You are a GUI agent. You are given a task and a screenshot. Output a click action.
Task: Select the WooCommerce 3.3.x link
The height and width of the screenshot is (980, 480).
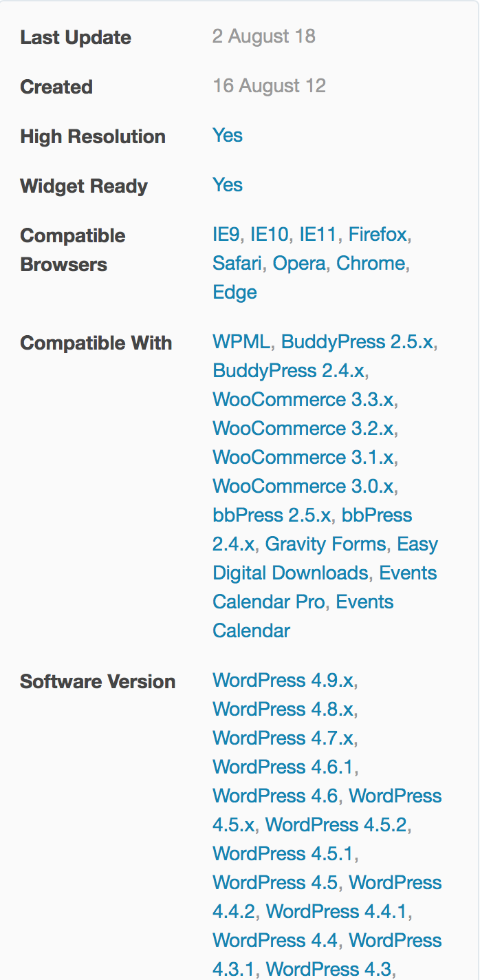(303, 400)
